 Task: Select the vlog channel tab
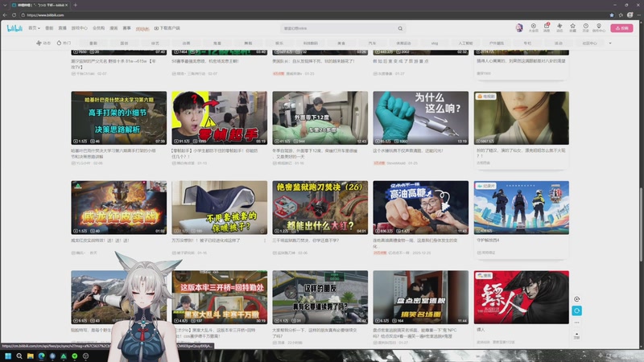[435, 43]
